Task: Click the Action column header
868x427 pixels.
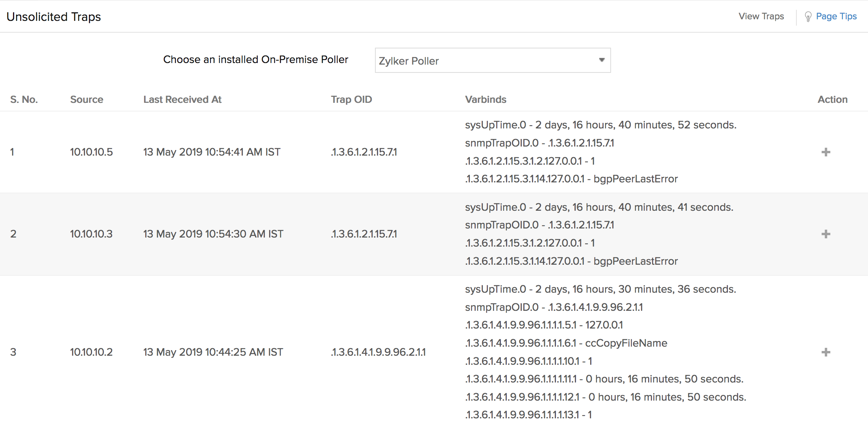Action: click(832, 100)
